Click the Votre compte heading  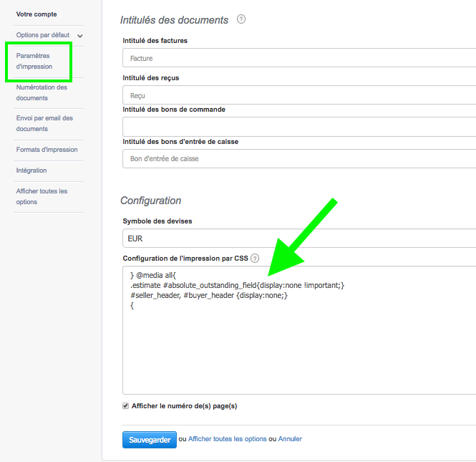[37, 14]
